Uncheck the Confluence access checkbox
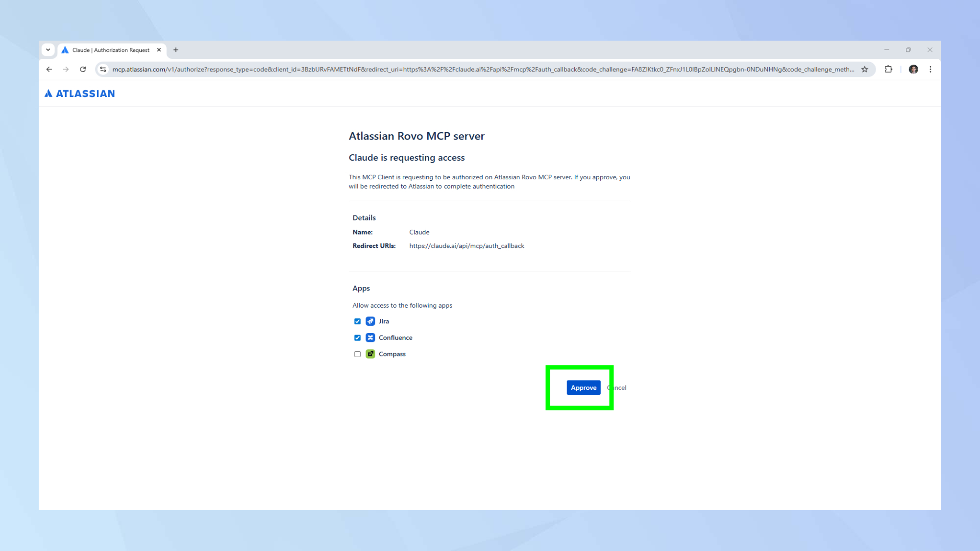The width and height of the screenshot is (980, 551). [x=357, y=338]
